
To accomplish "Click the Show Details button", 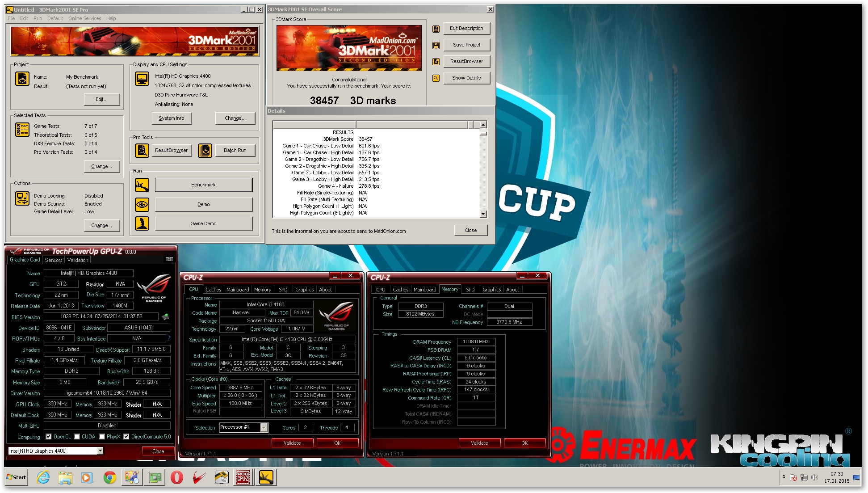I will click(467, 78).
